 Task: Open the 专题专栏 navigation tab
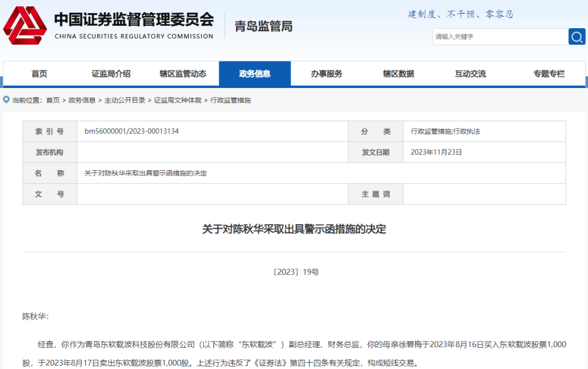549,74
